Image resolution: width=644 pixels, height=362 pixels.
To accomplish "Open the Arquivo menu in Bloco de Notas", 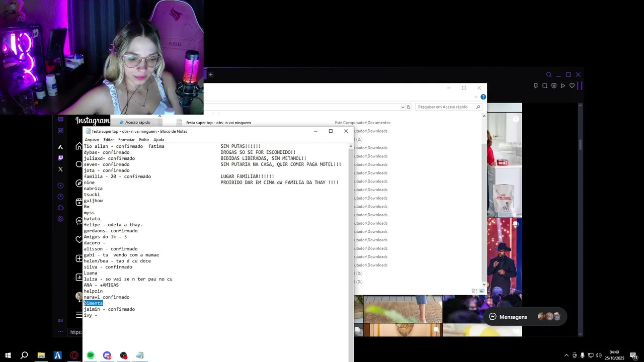I will (x=92, y=140).
